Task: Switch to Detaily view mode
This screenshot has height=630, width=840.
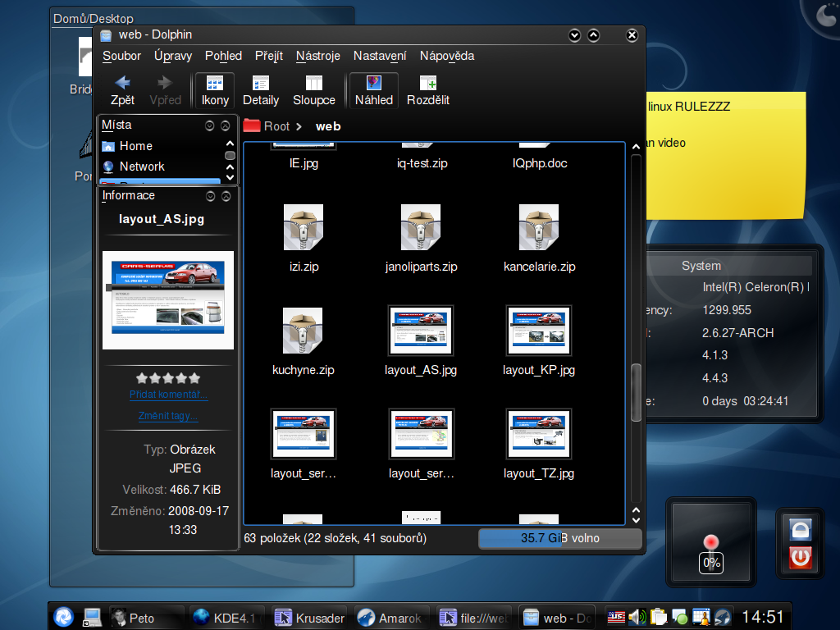Action: point(261,90)
